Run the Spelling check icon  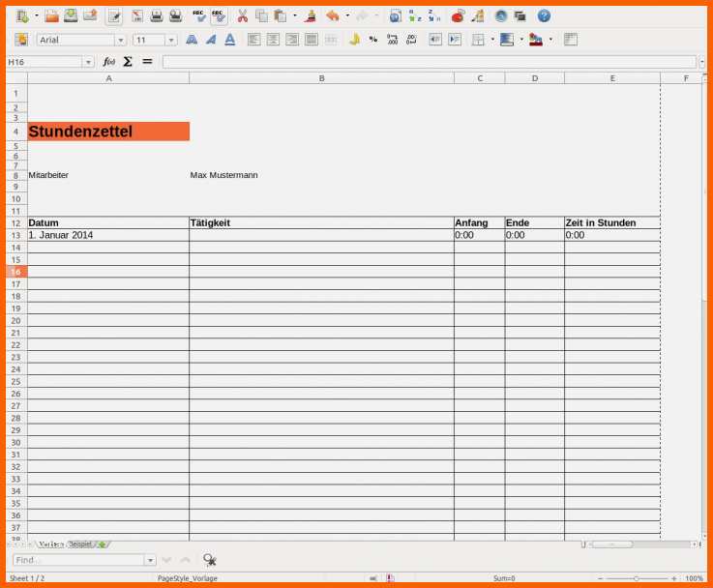[x=198, y=16]
